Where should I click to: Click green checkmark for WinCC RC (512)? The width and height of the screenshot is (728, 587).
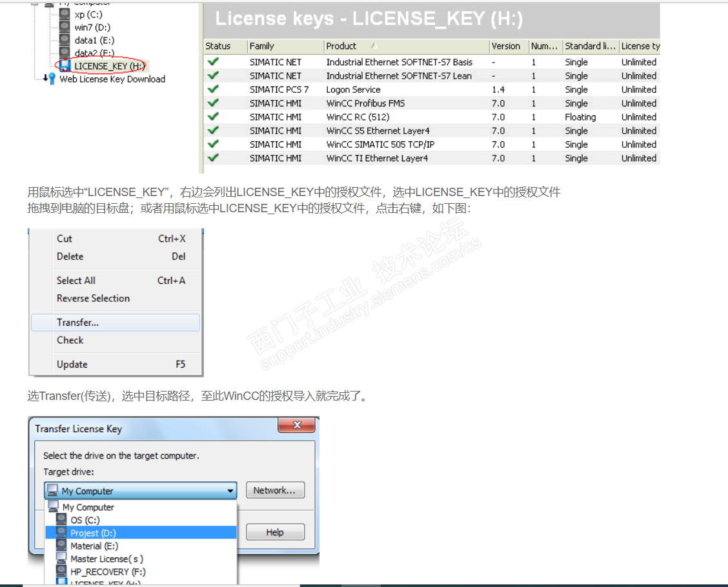pyautogui.click(x=213, y=116)
